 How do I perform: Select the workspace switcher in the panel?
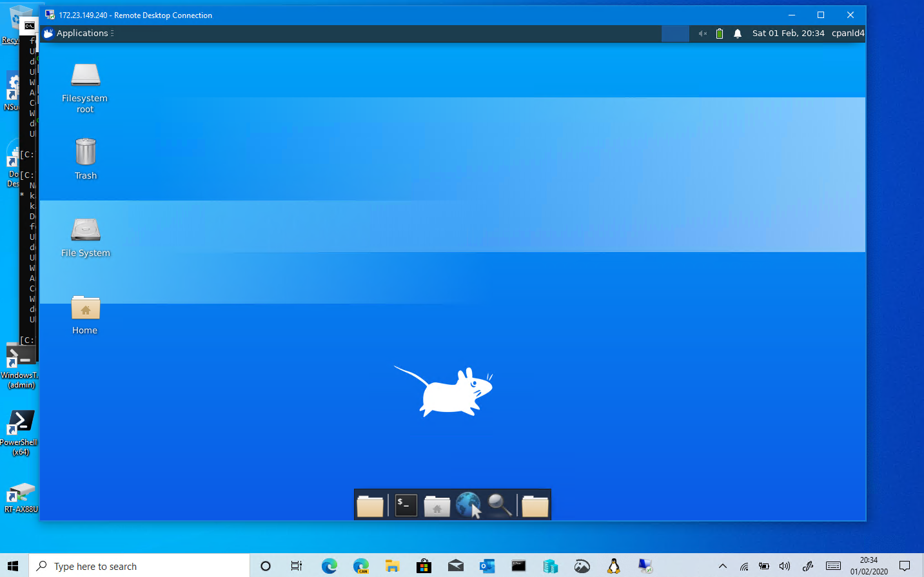coord(675,34)
